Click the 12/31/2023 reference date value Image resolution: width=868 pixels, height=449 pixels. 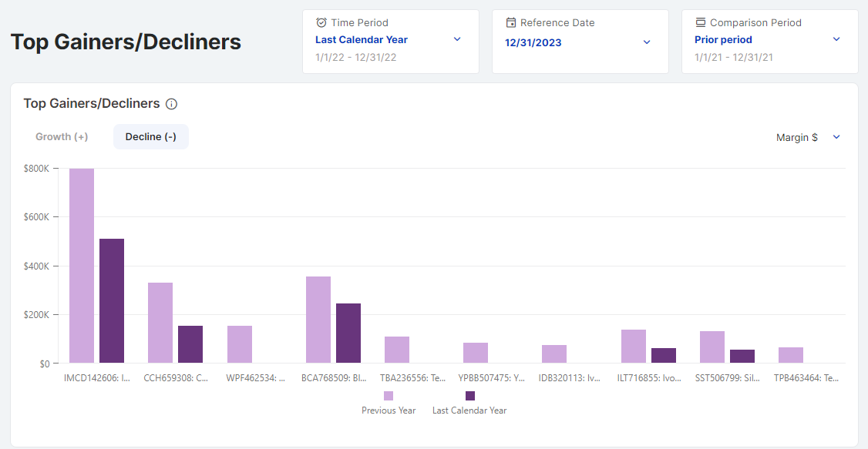[x=533, y=43]
